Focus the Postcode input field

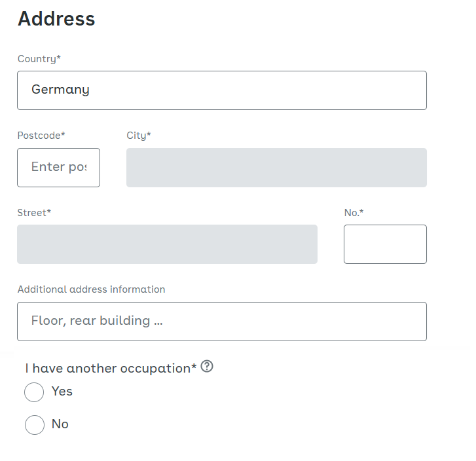point(58,168)
